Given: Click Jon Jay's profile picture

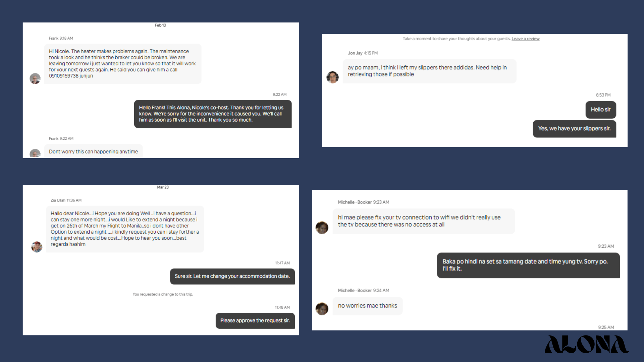Looking at the screenshot, I should pyautogui.click(x=332, y=77).
